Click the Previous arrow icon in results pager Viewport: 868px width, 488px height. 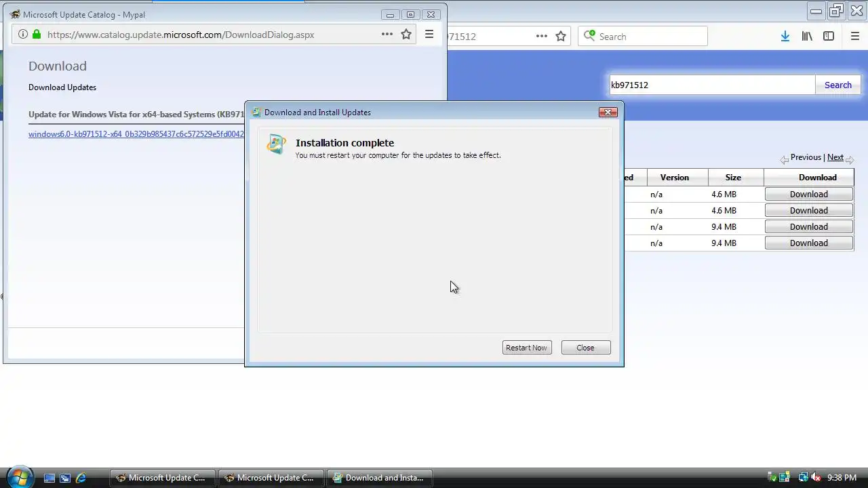[785, 160]
